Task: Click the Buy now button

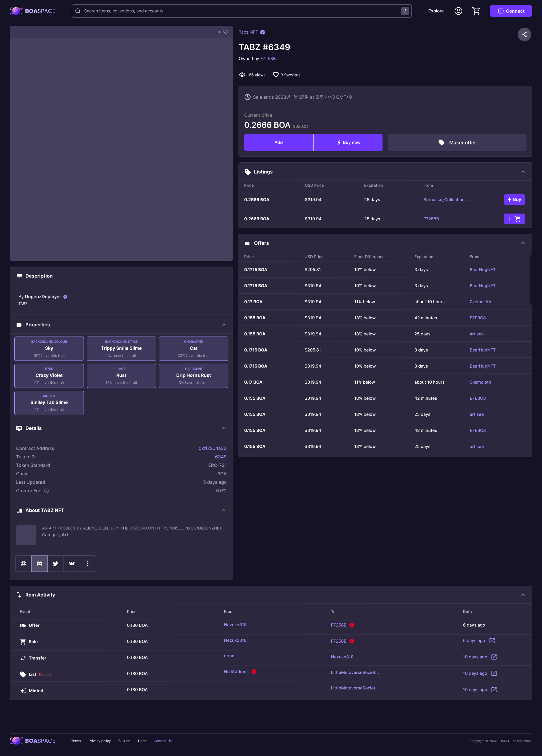Action: (x=348, y=142)
